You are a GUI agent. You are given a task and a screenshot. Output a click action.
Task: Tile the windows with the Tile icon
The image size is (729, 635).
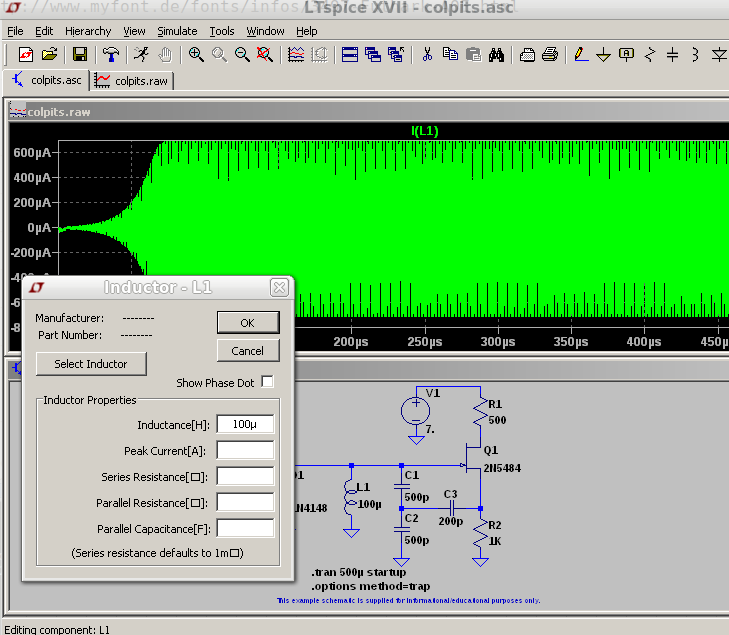(x=350, y=55)
